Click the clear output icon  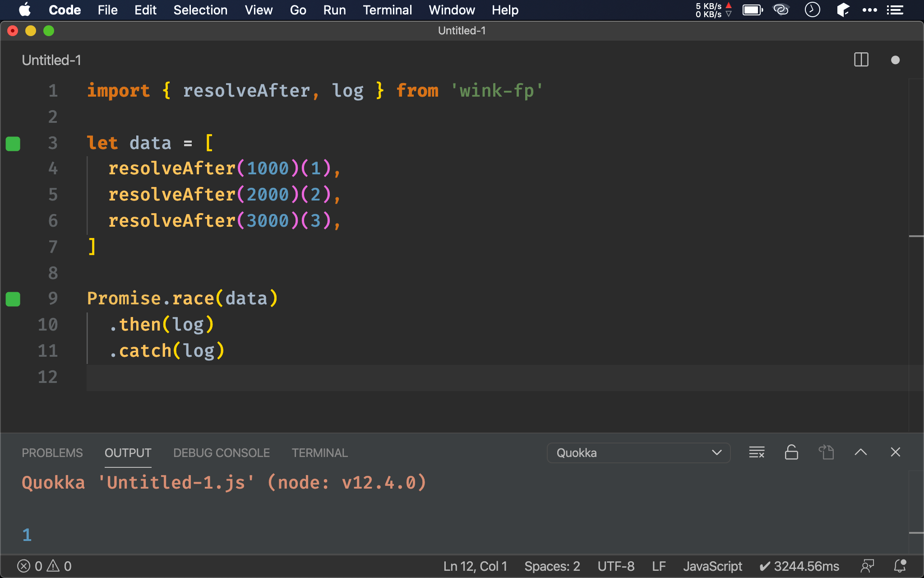pyautogui.click(x=757, y=452)
